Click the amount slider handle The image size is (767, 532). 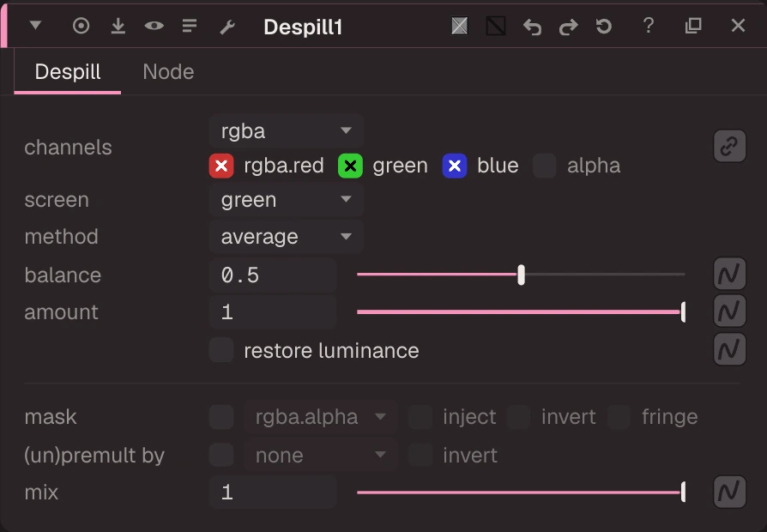(683, 311)
